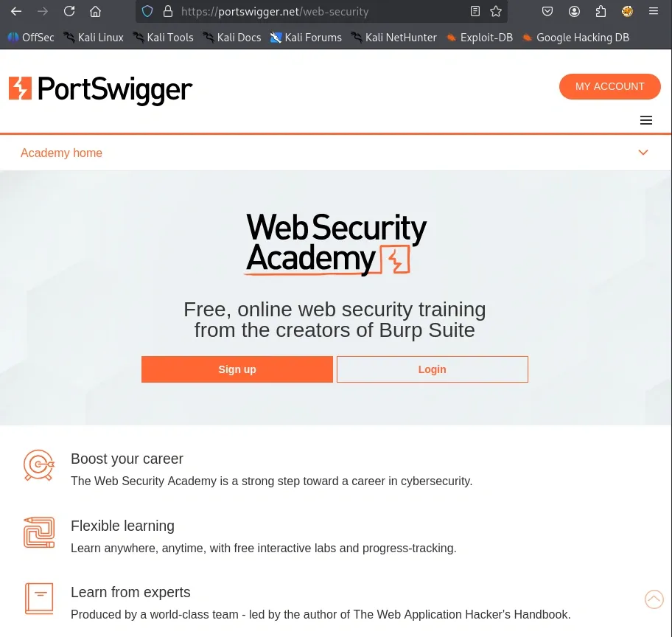Viewport: 672px width, 637px height.
Task: Toggle reader view in address bar
Action: pyautogui.click(x=475, y=12)
